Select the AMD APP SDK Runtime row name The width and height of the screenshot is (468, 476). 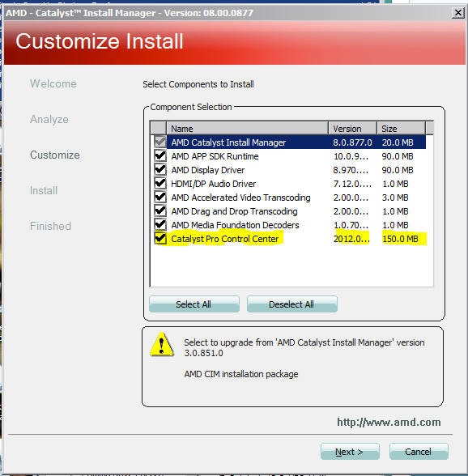tap(215, 156)
